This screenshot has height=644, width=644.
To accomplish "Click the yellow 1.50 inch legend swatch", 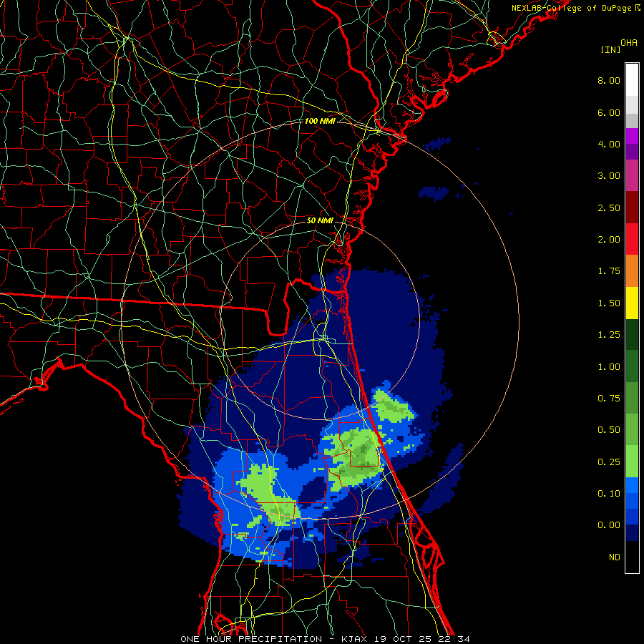I will [x=632, y=303].
